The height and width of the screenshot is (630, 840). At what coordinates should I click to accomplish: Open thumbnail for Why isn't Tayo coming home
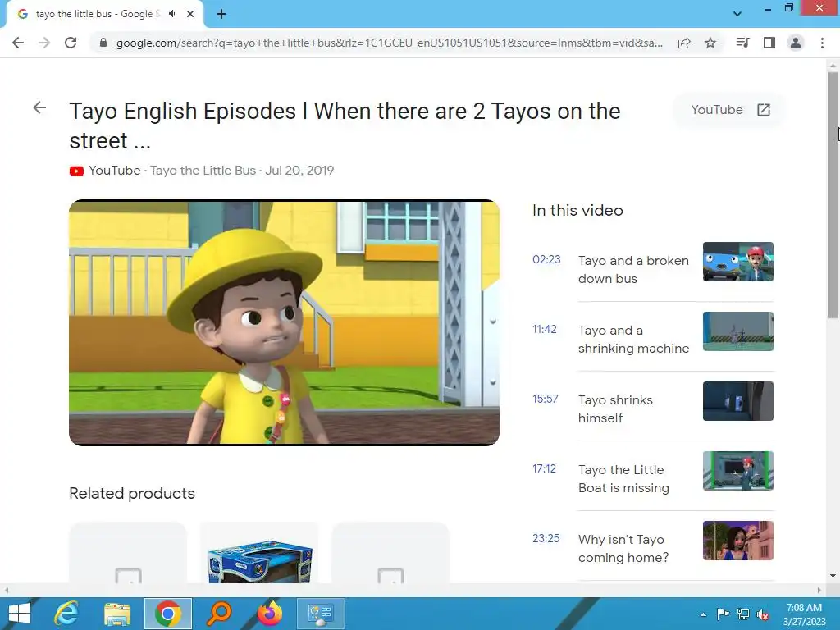click(x=737, y=540)
